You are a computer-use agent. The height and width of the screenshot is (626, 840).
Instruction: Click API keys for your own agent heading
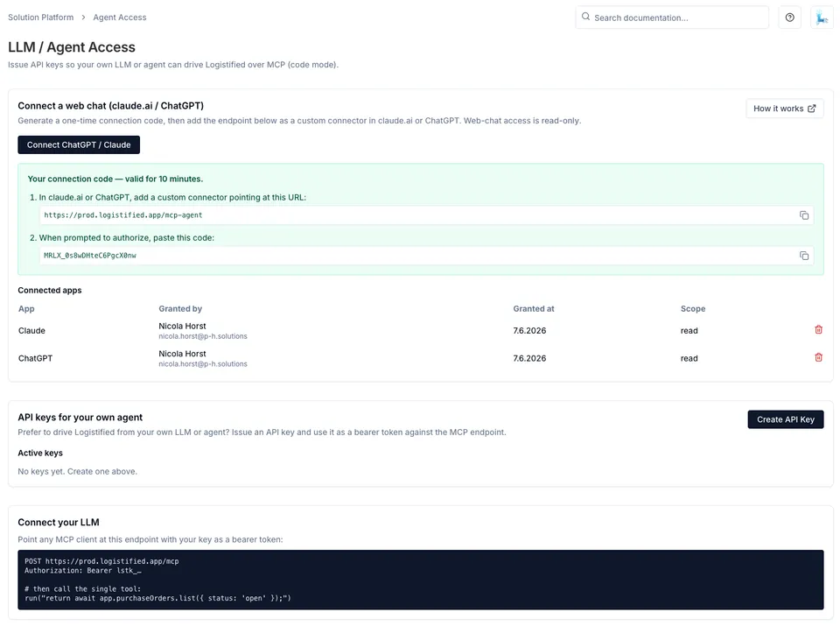[80, 418]
